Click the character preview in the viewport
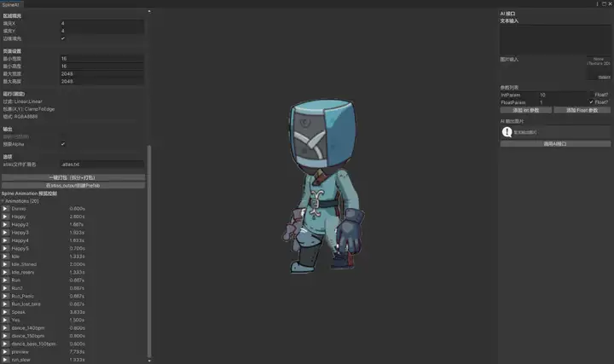614x364 pixels. pyautogui.click(x=323, y=186)
